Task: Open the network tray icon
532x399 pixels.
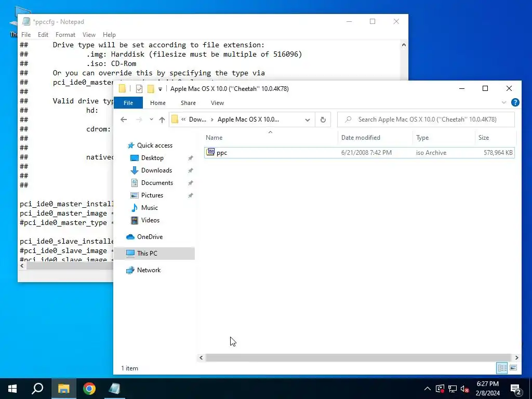Action: coord(453,389)
